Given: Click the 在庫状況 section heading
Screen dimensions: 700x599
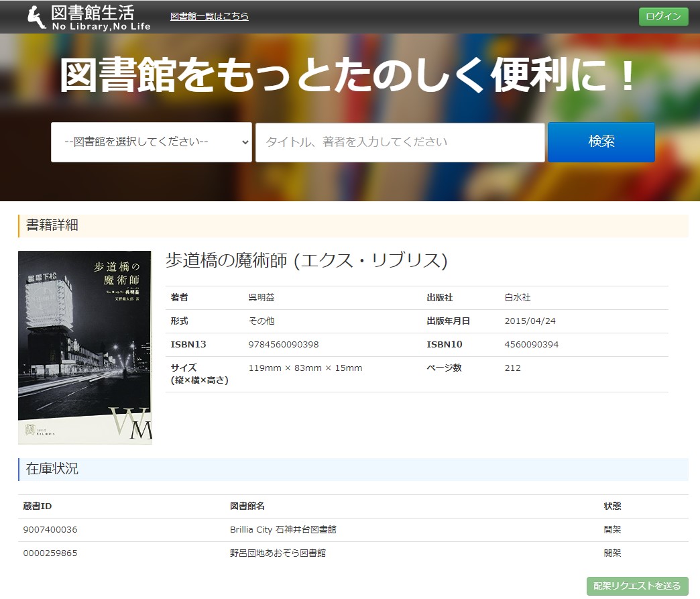Looking at the screenshot, I should (x=52, y=469).
